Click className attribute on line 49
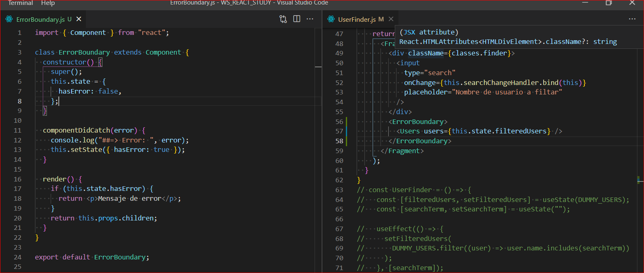This screenshot has width=644, height=273. pyautogui.click(x=426, y=53)
